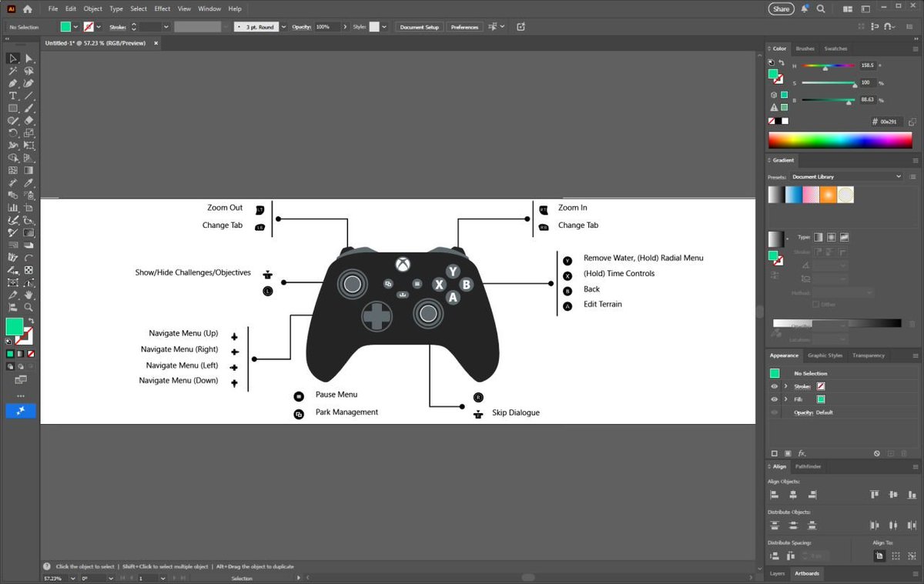Open the variable width profile dropdown
This screenshot has height=584, width=924.
point(226,26)
